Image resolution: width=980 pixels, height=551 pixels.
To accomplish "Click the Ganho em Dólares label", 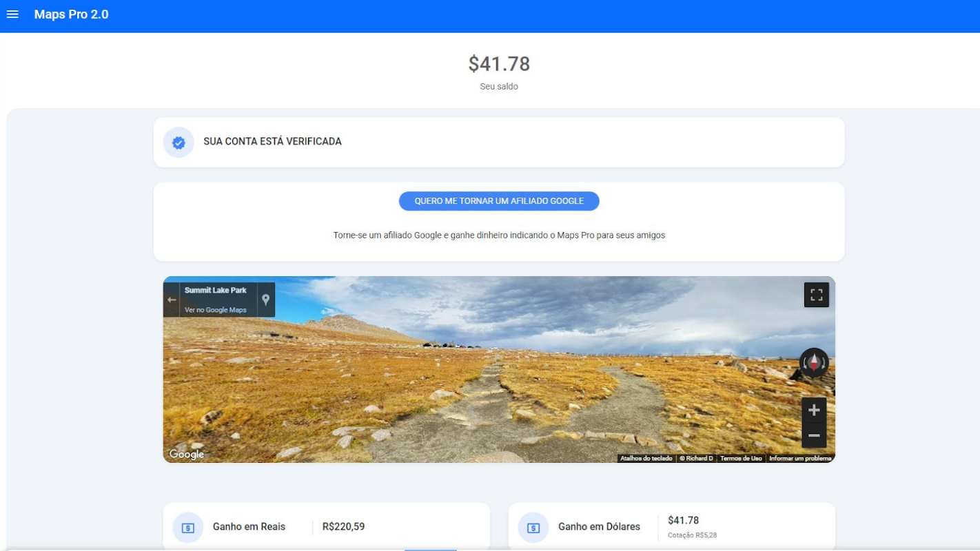I will pos(599,527).
